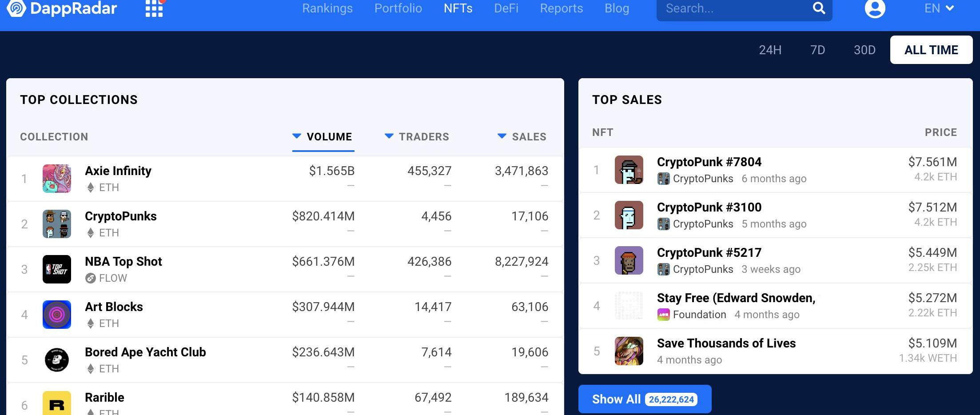
Task: Open the NBA Top Shot logo icon
Action: [x=57, y=269]
